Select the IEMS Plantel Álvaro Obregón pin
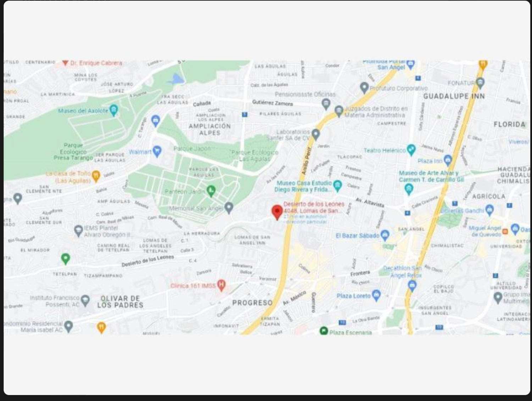532x401 pixels. [78, 231]
